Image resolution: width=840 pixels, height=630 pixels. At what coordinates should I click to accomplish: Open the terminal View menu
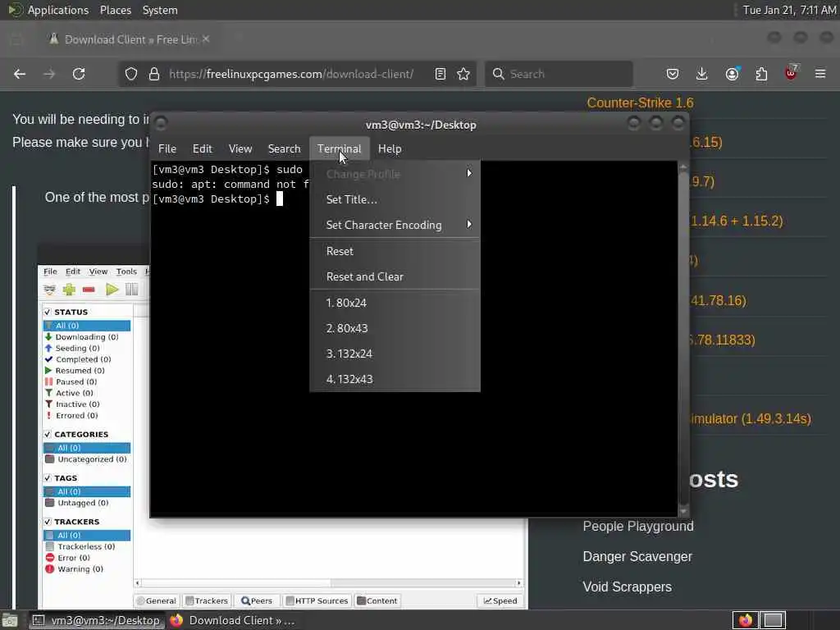click(240, 149)
